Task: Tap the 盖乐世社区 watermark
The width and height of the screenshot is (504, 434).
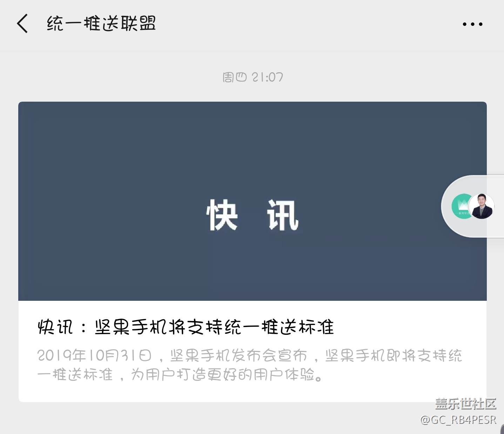Action: [466, 404]
